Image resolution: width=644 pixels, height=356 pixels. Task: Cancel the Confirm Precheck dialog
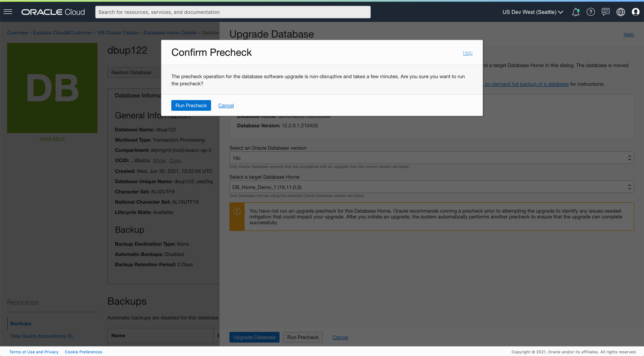pyautogui.click(x=226, y=105)
